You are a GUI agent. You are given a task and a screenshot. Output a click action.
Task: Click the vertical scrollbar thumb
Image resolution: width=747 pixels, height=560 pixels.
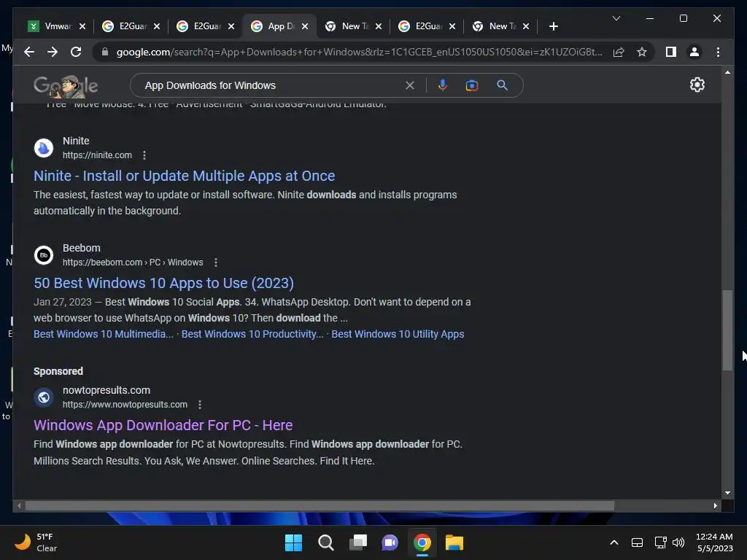coord(727,330)
